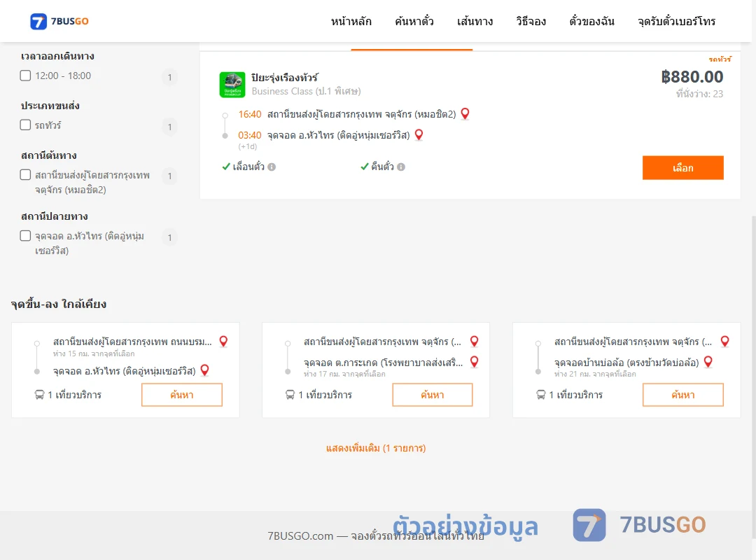Click the รถทัวร์ tag above the price

(720, 59)
